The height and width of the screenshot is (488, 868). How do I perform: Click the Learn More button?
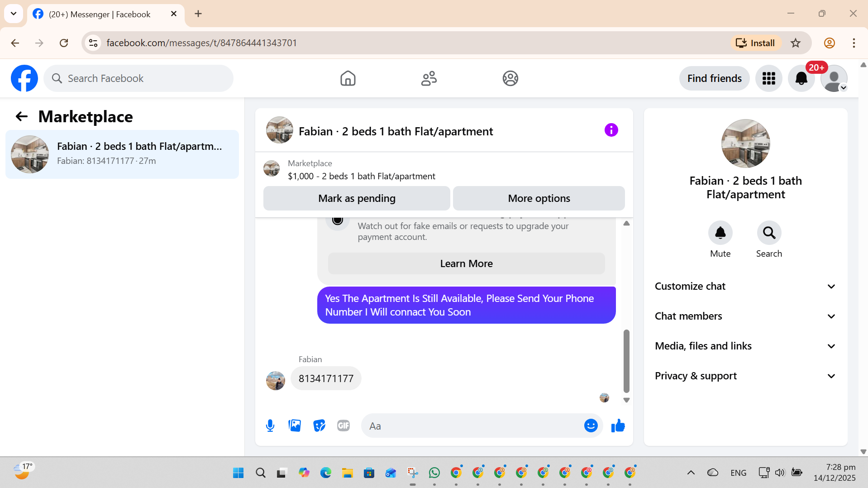[x=466, y=263]
